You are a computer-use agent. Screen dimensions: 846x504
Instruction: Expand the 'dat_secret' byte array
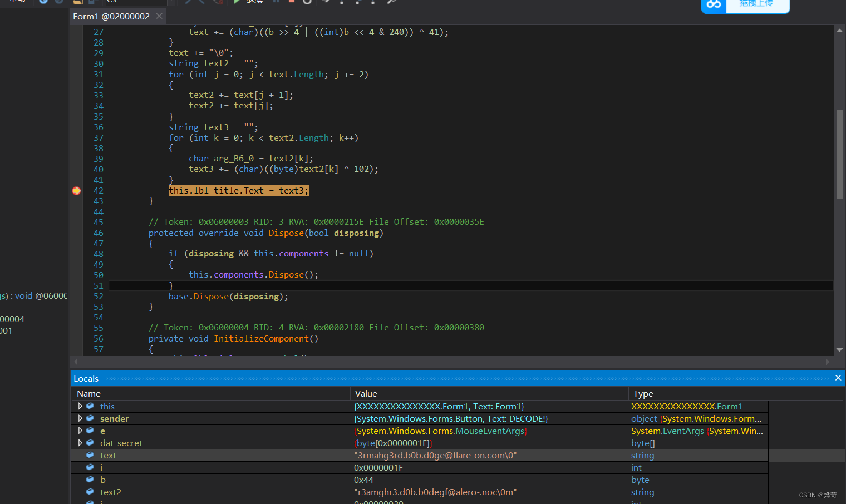(80, 443)
